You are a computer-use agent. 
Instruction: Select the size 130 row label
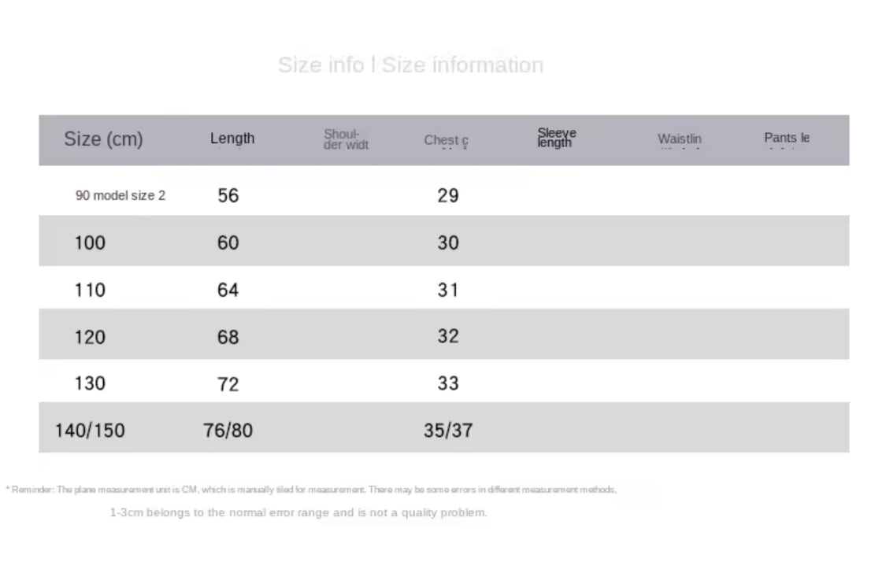point(90,383)
